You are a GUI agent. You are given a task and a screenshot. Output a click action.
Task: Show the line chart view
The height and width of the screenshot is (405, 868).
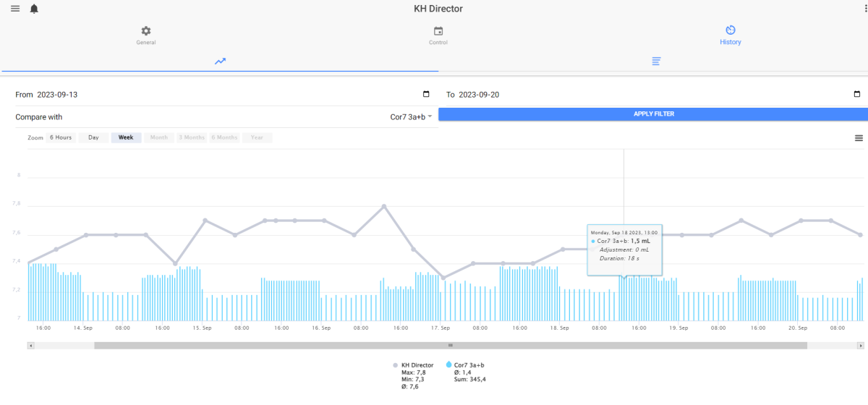(x=220, y=61)
